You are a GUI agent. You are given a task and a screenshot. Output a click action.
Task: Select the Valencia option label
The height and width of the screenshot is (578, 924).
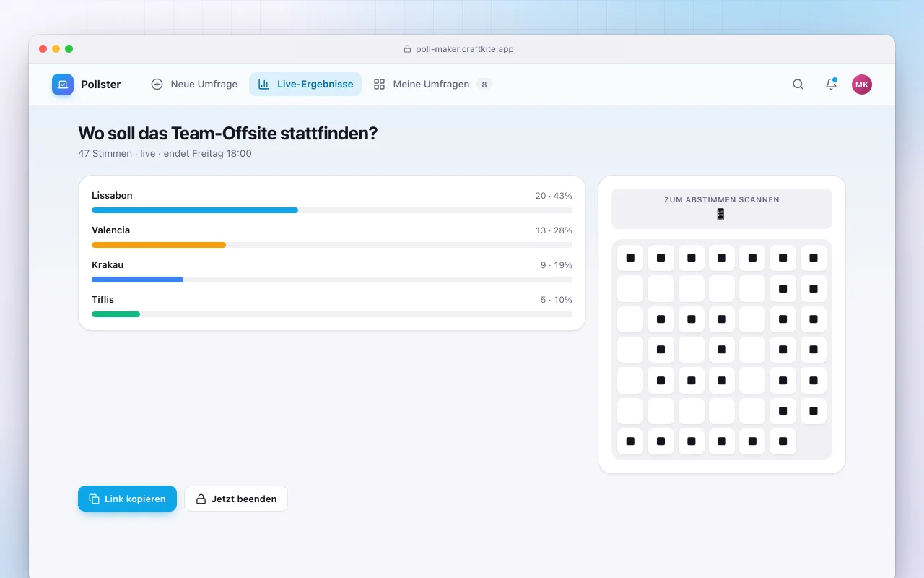[x=110, y=230]
